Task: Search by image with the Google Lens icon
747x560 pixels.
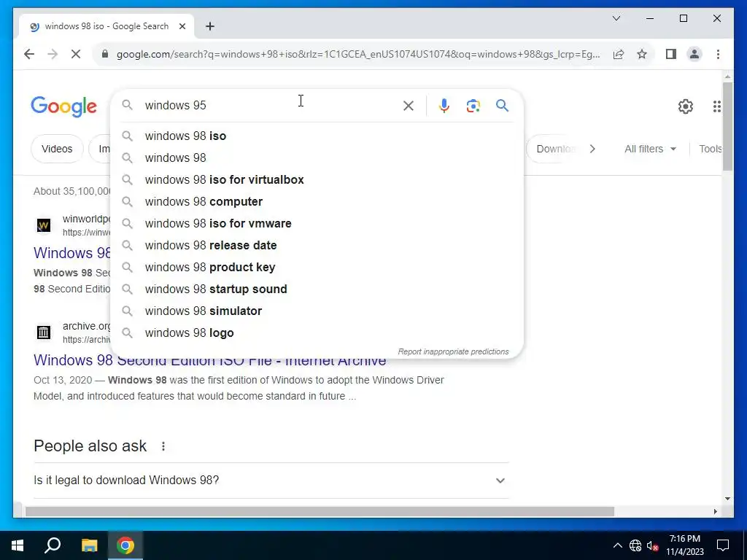Action: pyautogui.click(x=473, y=105)
